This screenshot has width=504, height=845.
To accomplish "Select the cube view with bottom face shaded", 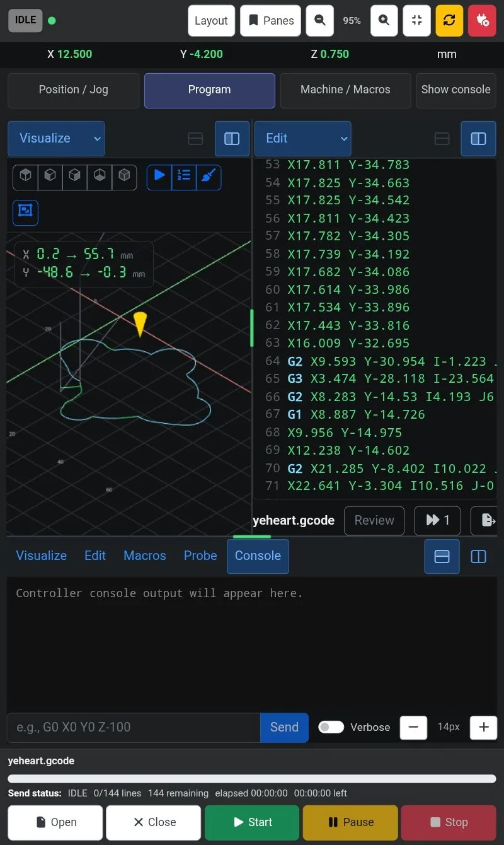I will pyautogui.click(x=100, y=178).
